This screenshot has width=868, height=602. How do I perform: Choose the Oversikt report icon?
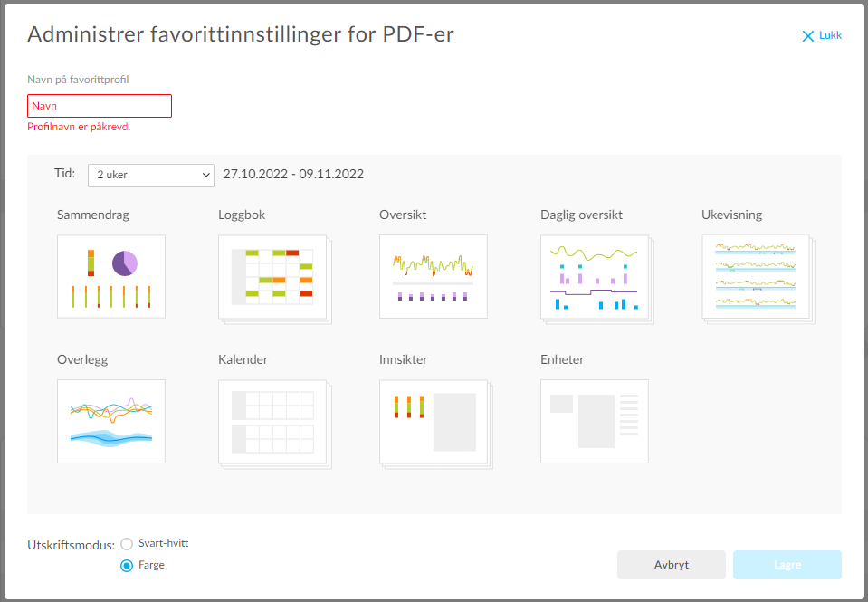pyautogui.click(x=434, y=276)
